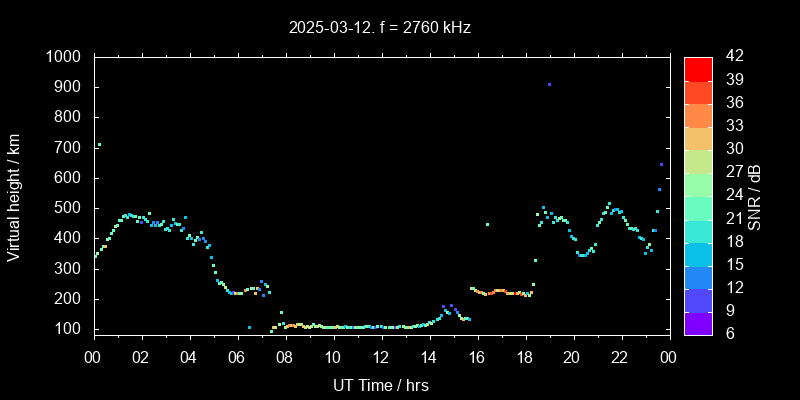Select the blue 12–15 dB colorbar band
This screenshot has width=800, height=400.
point(698,277)
